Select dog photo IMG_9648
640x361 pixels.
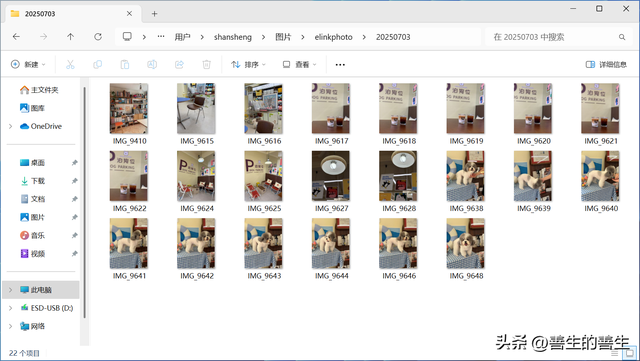(466, 243)
